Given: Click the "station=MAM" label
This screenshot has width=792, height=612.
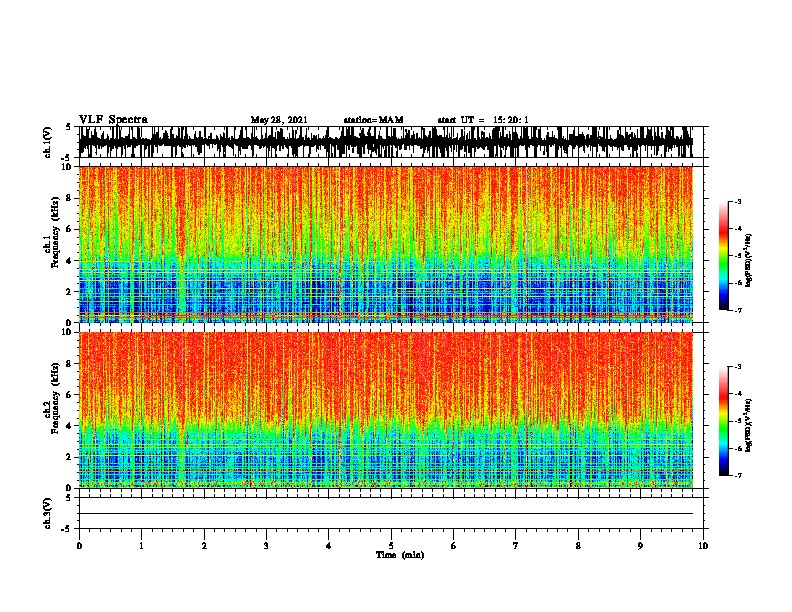Looking at the screenshot, I should 373,120.
